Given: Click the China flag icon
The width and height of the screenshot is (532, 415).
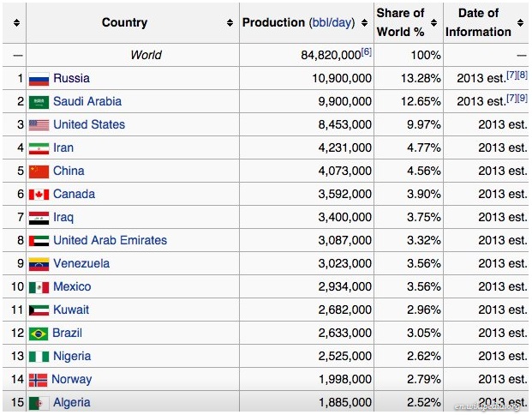Looking at the screenshot, I should pos(39,171).
